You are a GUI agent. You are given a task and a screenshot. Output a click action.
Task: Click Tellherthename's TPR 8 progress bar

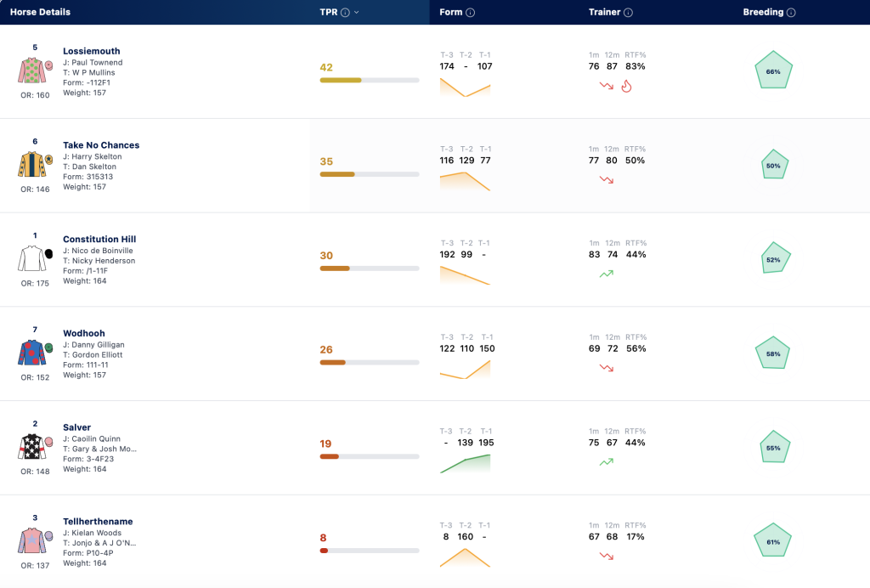pyautogui.click(x=370, y=551)
